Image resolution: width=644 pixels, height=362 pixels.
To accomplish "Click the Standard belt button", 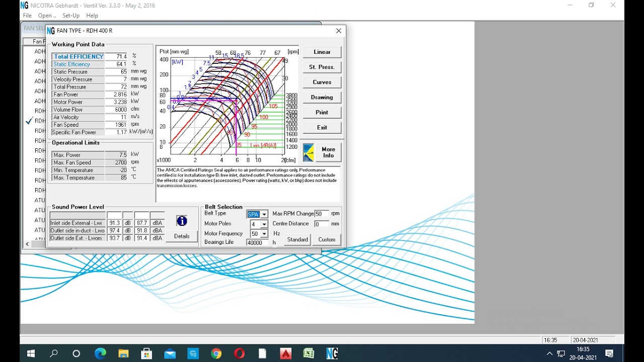I will (297, 239).
